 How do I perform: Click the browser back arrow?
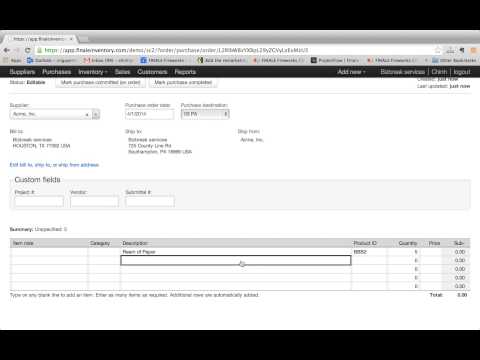6,50
